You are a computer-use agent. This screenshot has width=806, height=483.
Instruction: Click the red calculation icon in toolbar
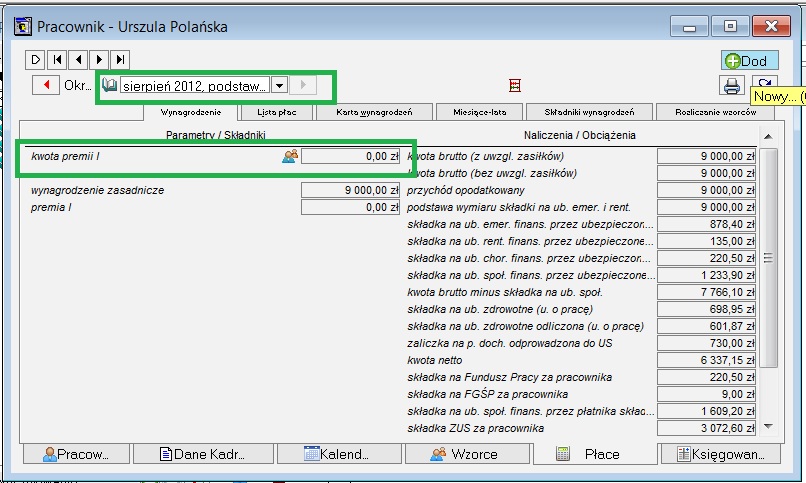click(x=515, y=86)
